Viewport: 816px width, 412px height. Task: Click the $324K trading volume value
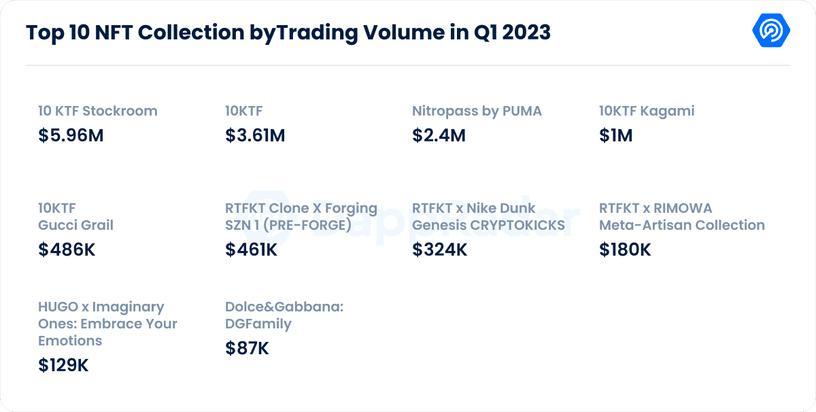[439, 249]
